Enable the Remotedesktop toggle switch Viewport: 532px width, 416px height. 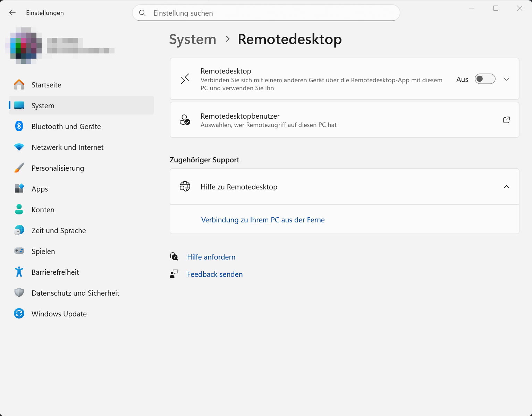[x=485, y=79]
